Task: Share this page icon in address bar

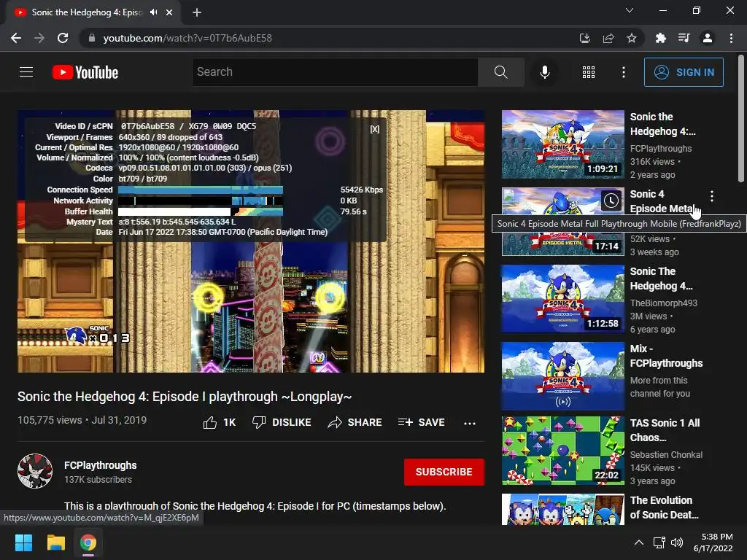Action: tap(608, 38)
